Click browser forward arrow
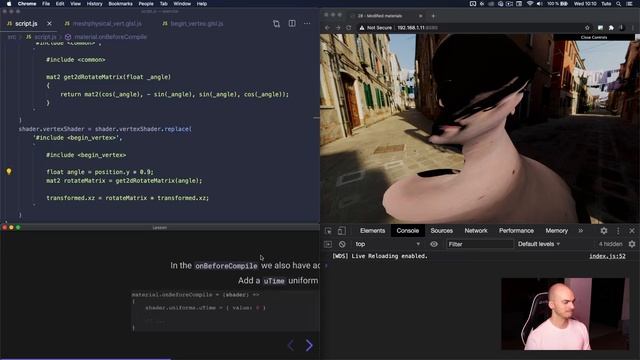This screenshot has height=360, width=640. (x=338, y=28)
